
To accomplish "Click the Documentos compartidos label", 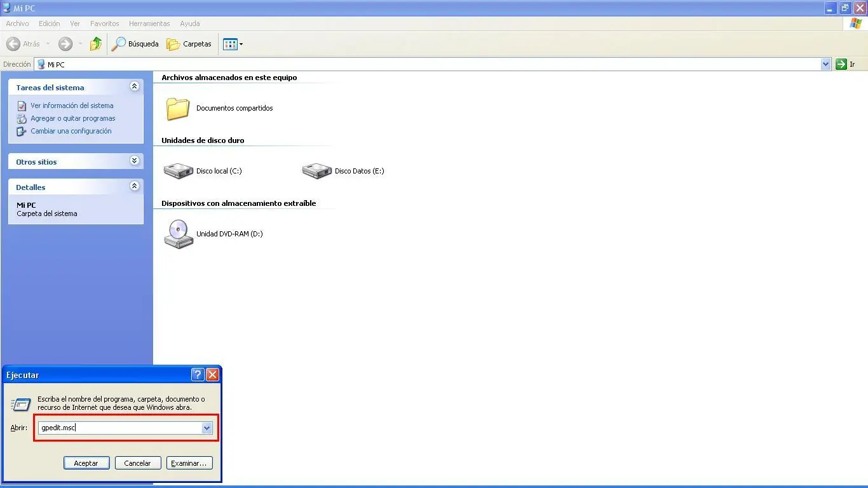I will pos(234,108).
